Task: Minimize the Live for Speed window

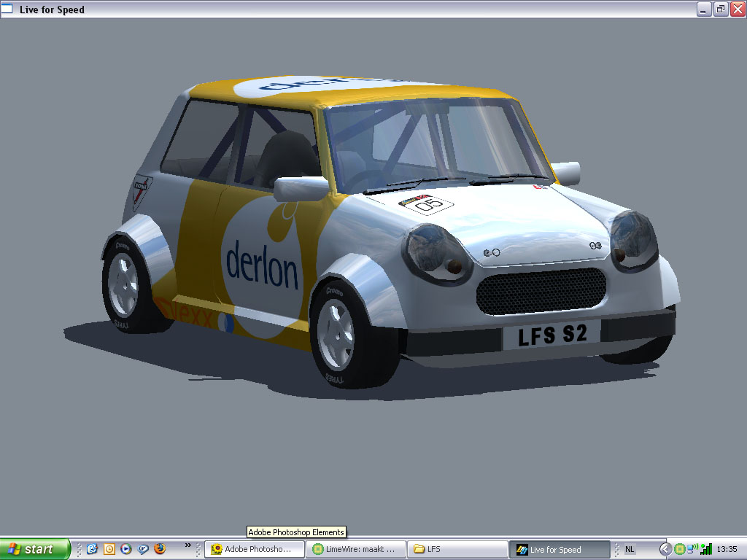Action: tap(704, 9)
